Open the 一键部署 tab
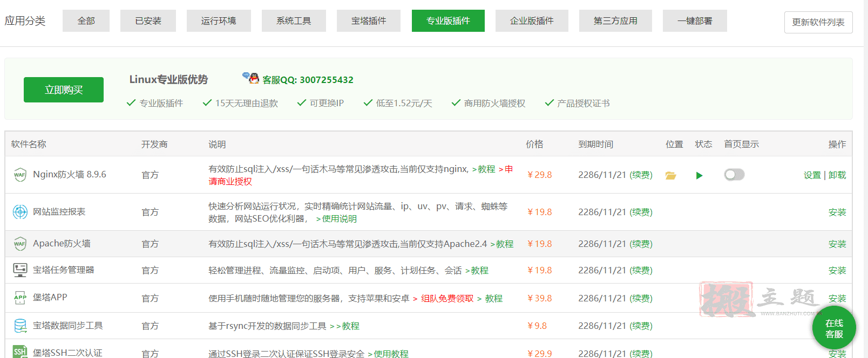 click(x=695, y=20)
